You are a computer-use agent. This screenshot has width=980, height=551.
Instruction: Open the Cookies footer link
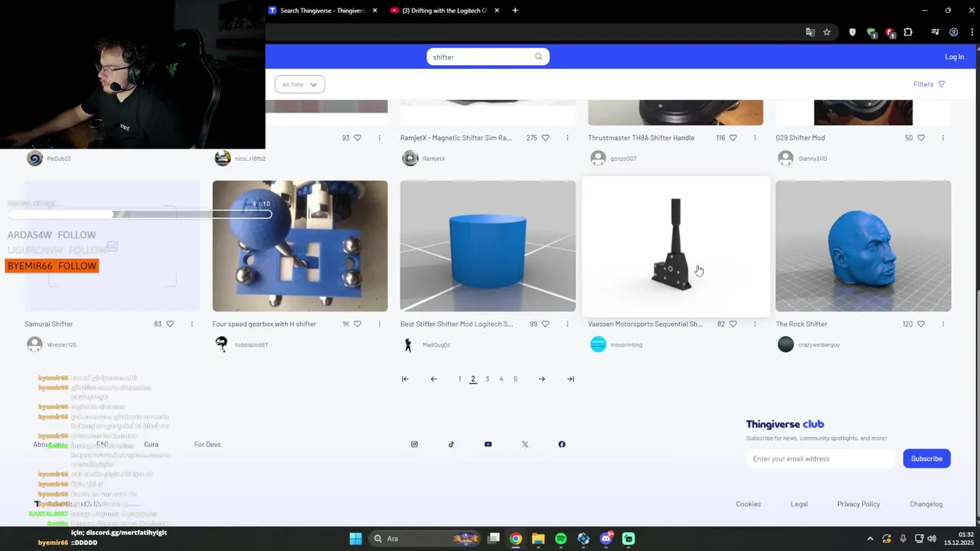[x=748, y=504]
